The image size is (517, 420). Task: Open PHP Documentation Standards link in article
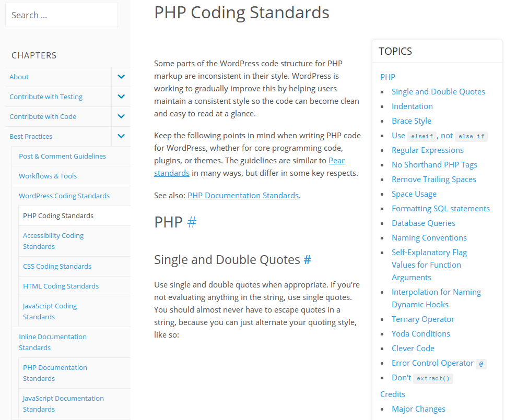(243, 195)
